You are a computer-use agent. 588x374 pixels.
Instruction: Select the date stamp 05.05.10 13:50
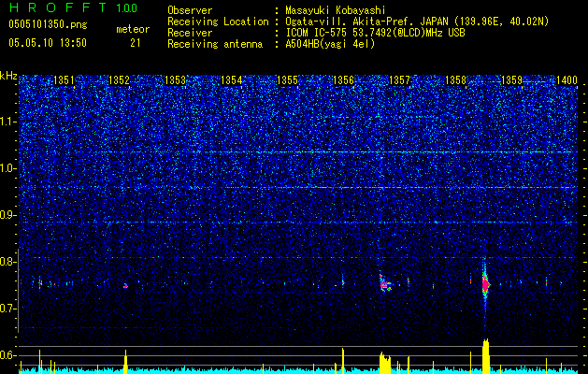48,43
